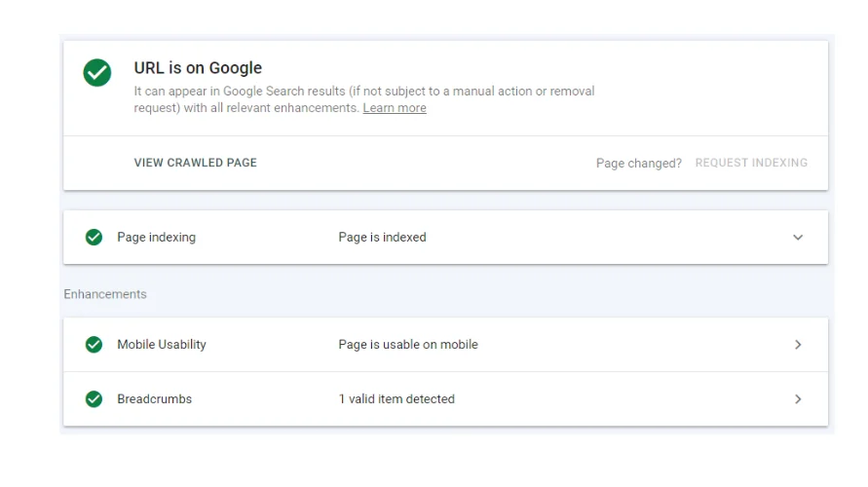The width and height of the screenshot is (868, 487).
Task: Click the 'URL is on Google' heading
Action: 198,67
